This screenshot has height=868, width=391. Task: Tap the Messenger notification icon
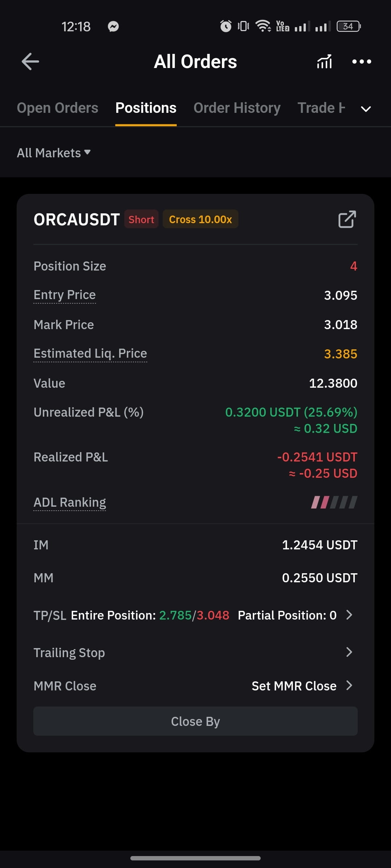(113, 26)
